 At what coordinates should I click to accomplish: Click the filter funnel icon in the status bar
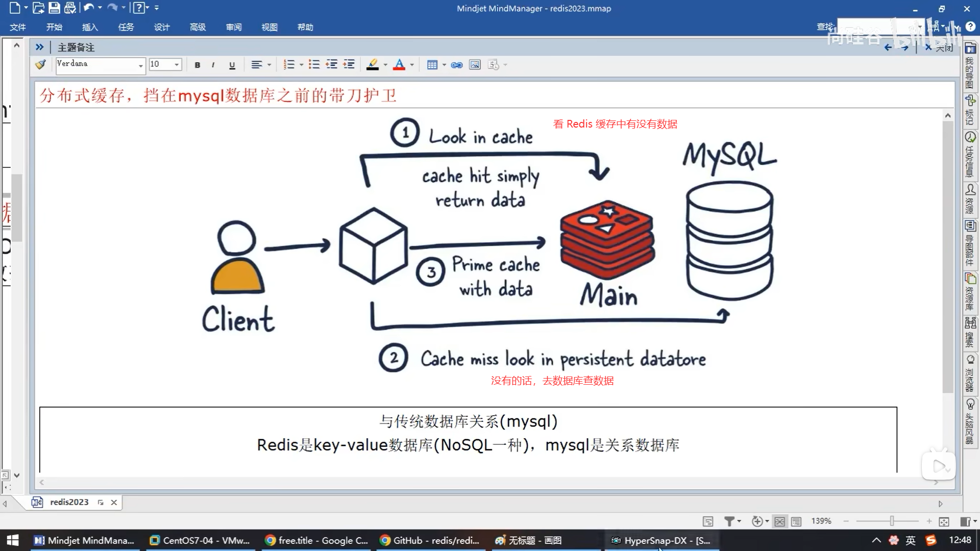(729, 521)
